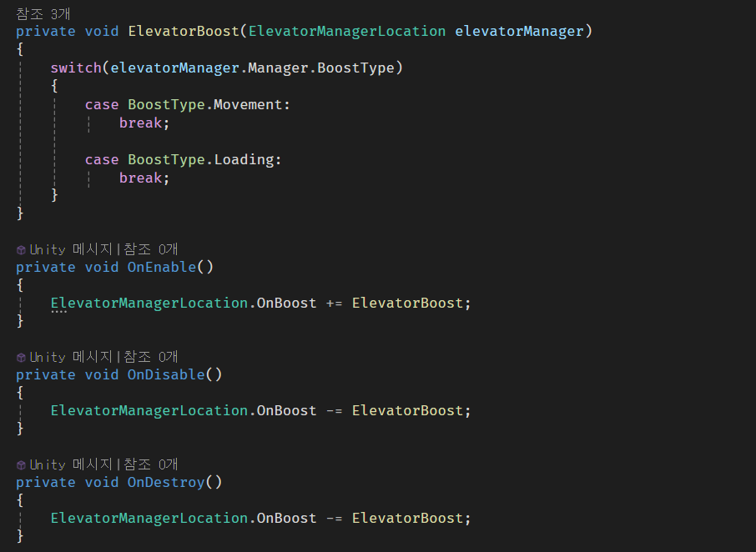
Task: Open the '참조 3개' CodeLens references link
Action: pyautogui.click(x=43, y=14)
